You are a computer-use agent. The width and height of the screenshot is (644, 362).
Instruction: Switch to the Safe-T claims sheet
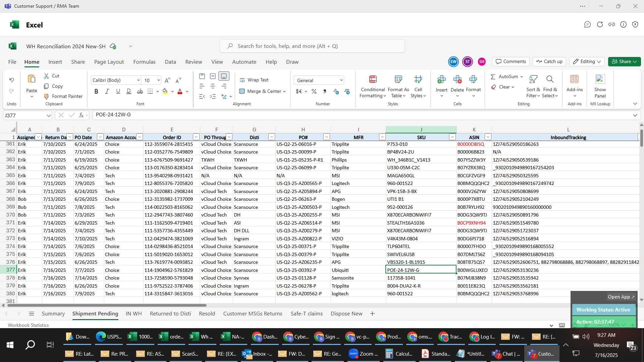pos(307,314)
